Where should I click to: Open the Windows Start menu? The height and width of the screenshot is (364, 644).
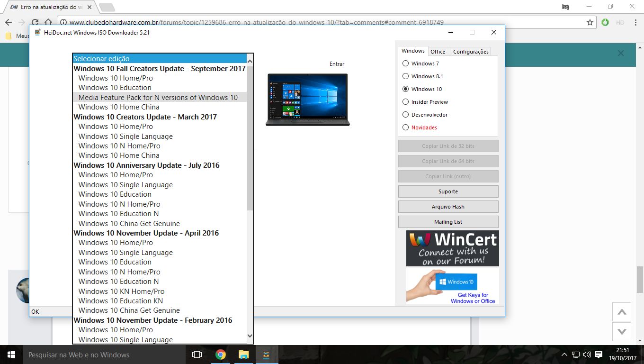click(x=11, y=355)
